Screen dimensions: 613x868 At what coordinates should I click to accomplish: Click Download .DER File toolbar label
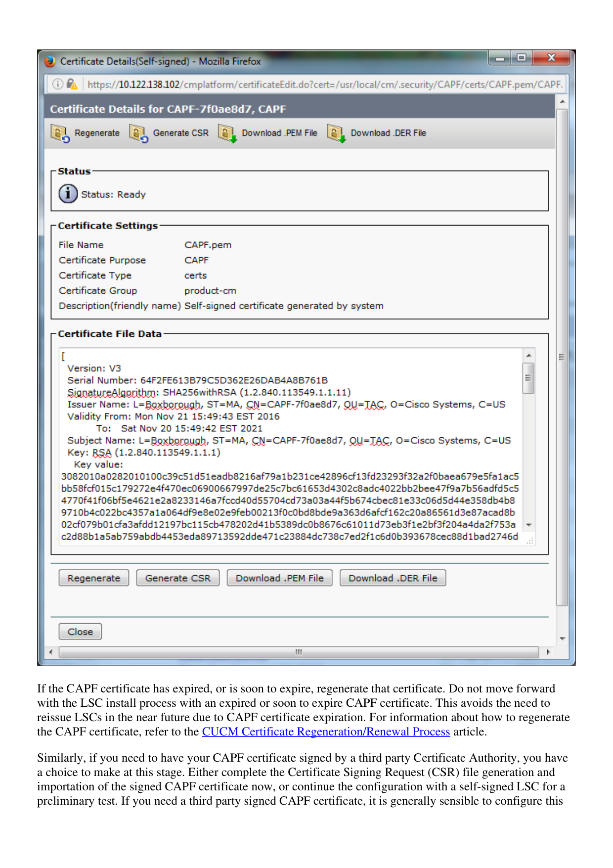[388, 133]
